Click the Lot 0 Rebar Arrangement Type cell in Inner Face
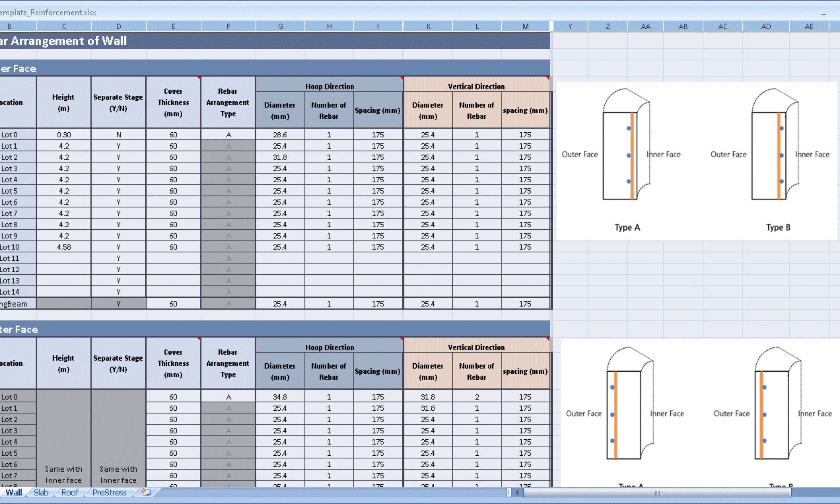This screenshot has height=504, width=840. click(x=228, y=135)
